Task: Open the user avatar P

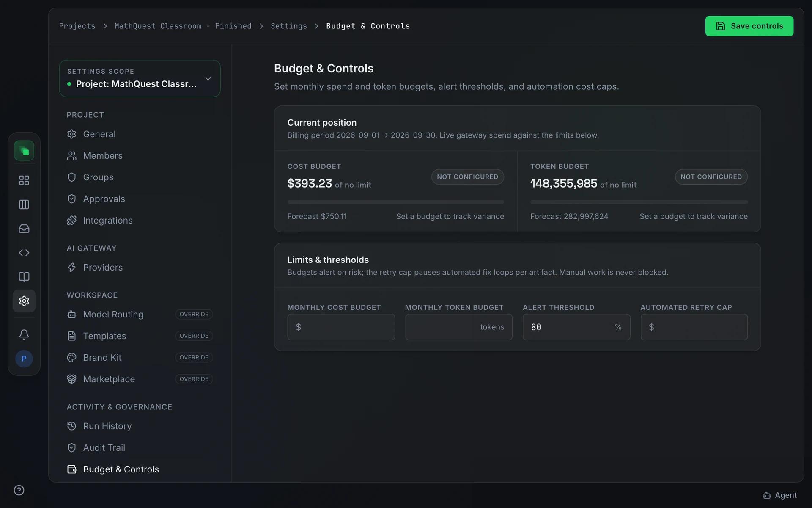Action: tap(24, 359)
